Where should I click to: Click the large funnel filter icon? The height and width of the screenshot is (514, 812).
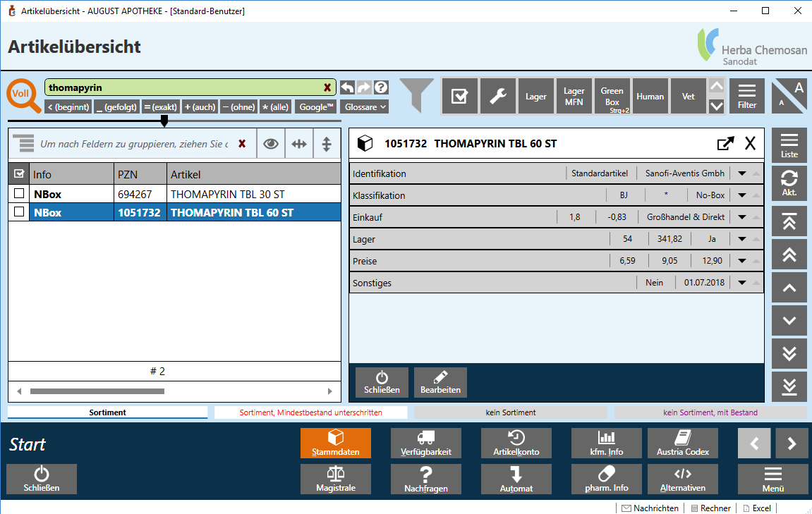417,95
